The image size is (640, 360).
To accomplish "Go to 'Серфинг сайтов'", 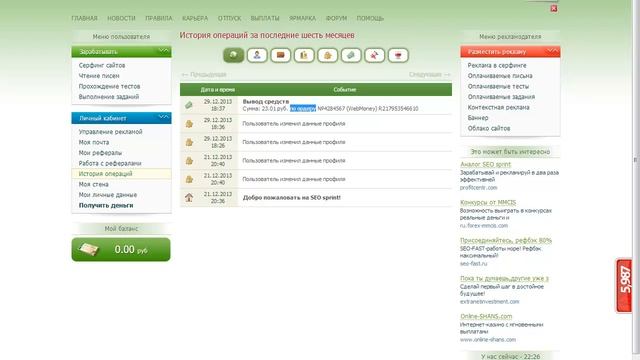I will (x=102, y=65).
